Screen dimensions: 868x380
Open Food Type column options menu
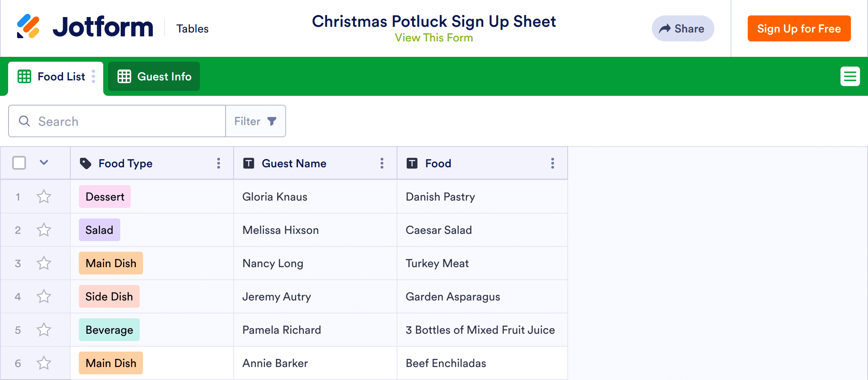pos(219,163)
